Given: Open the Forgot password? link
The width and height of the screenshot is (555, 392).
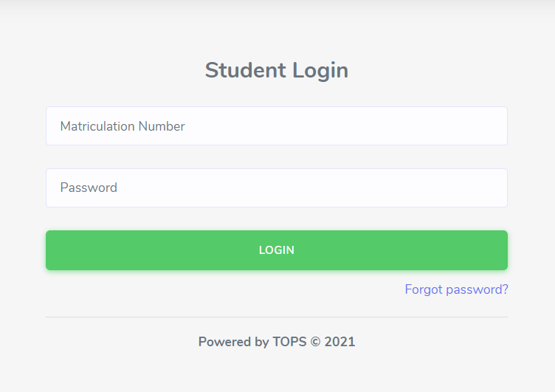Looking at the screenshot, I should [456, 289].
